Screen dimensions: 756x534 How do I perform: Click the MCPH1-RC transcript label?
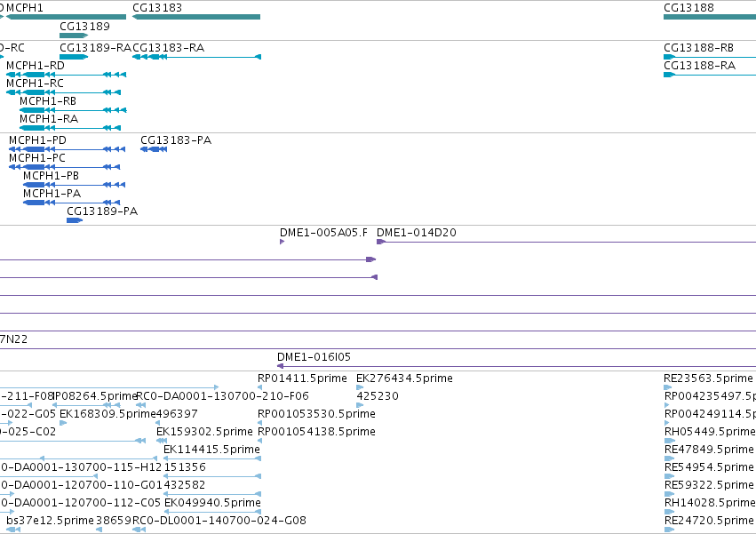click(35, 84)
